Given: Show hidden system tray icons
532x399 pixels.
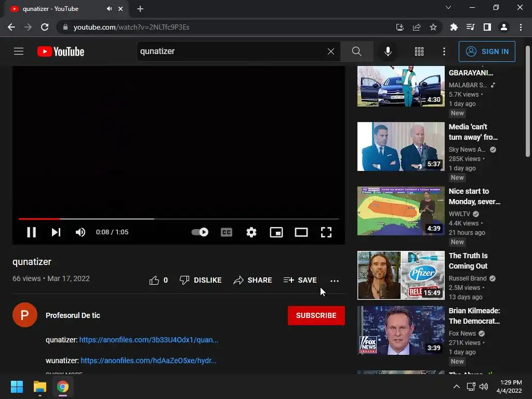Looking at the screenshot, I should pos(457,387).
